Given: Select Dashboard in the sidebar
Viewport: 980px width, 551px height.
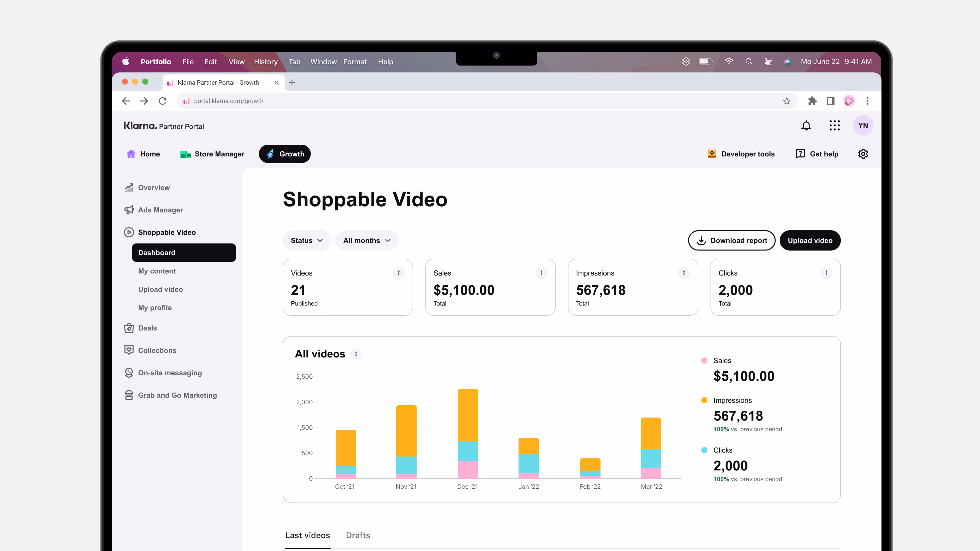Looking at the screenshot, I should pyautogui.click(x=184, y=253).
